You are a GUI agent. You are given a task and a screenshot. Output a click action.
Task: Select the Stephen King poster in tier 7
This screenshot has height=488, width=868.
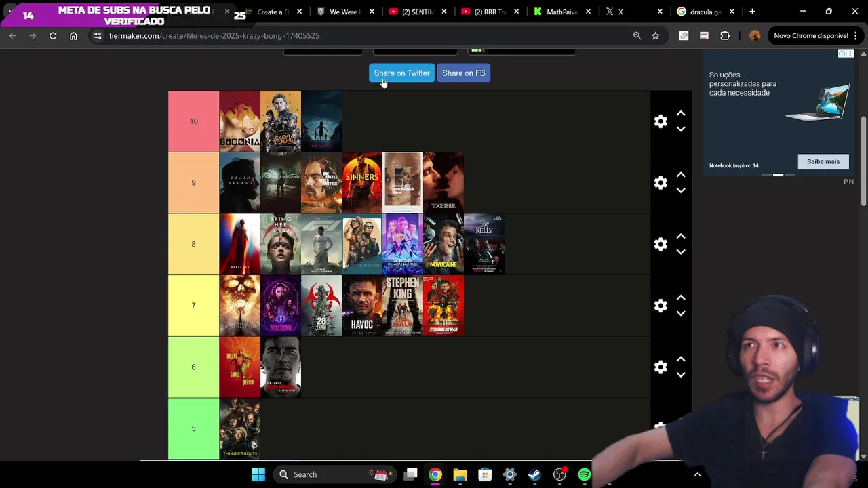403,306
